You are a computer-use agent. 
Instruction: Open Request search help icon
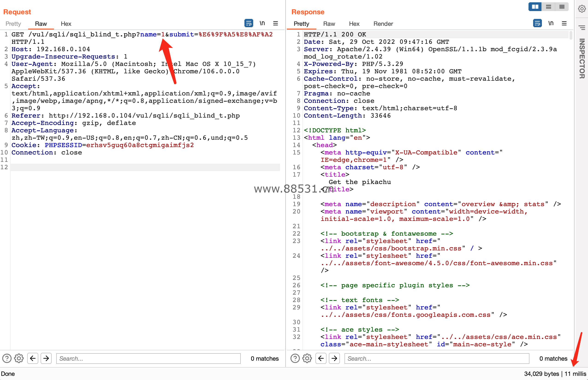click(7, 358)
